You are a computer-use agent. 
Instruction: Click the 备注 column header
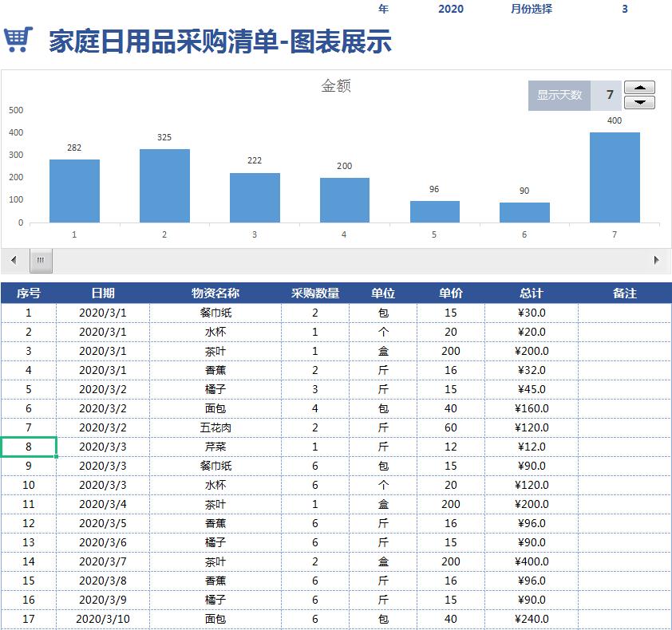(625, 293)
